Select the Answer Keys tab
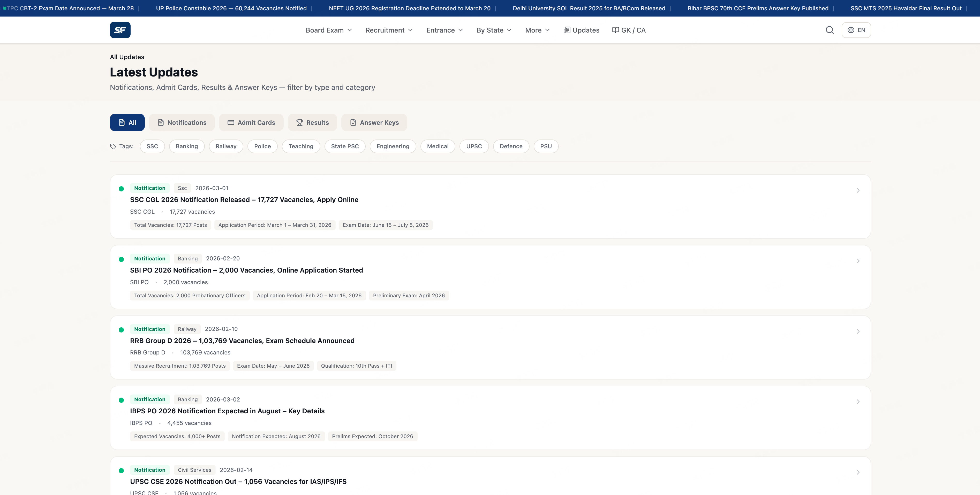This screenshot has height=495, width=980. 374,122
